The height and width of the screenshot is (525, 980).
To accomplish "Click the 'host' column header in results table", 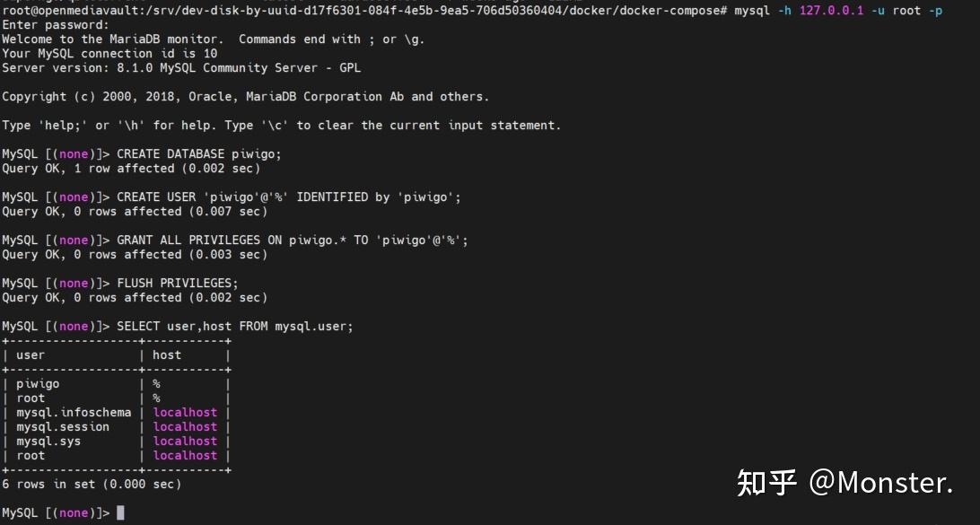I will click(x=167, y=355).
